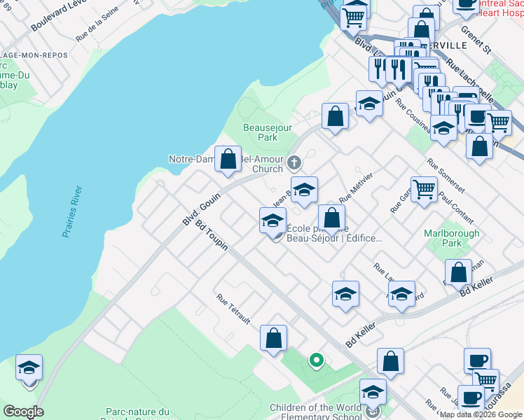Open school marker between Bd Toupin and Rue Laurier
Image resolution: width=524 pixels, height=420 pixels.
click(x=345, y=295)
